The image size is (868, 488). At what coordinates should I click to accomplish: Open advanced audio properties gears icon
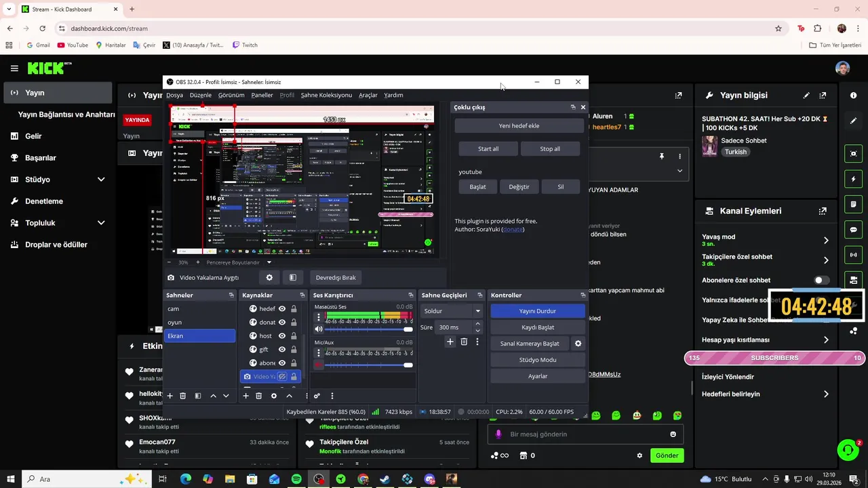pos(317,396)
